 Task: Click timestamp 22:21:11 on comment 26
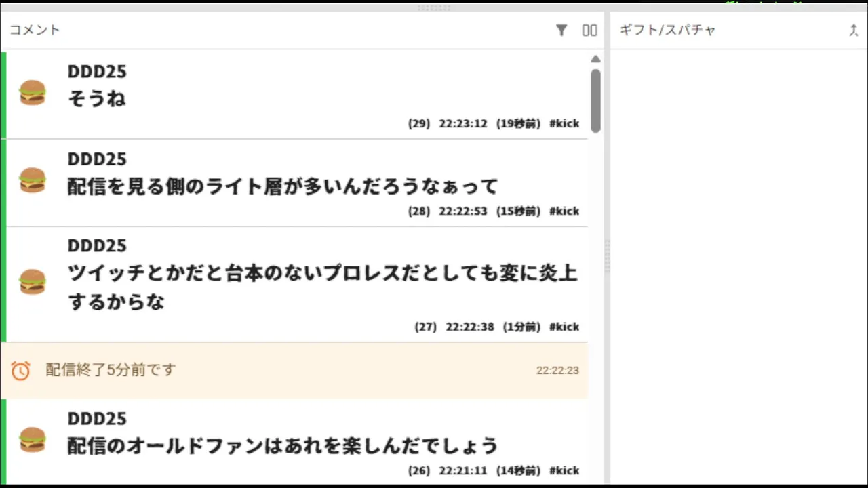(463, 470)
